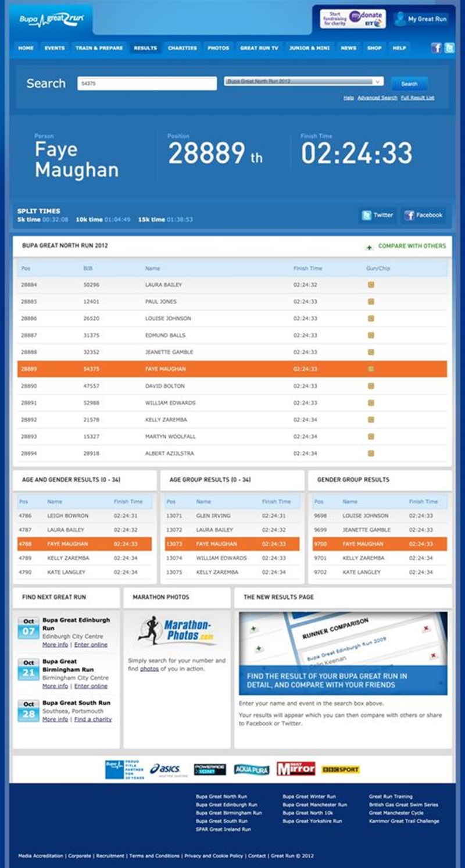Open the Privacy and Cookie Policy footer link

click(x=214, y=856)
